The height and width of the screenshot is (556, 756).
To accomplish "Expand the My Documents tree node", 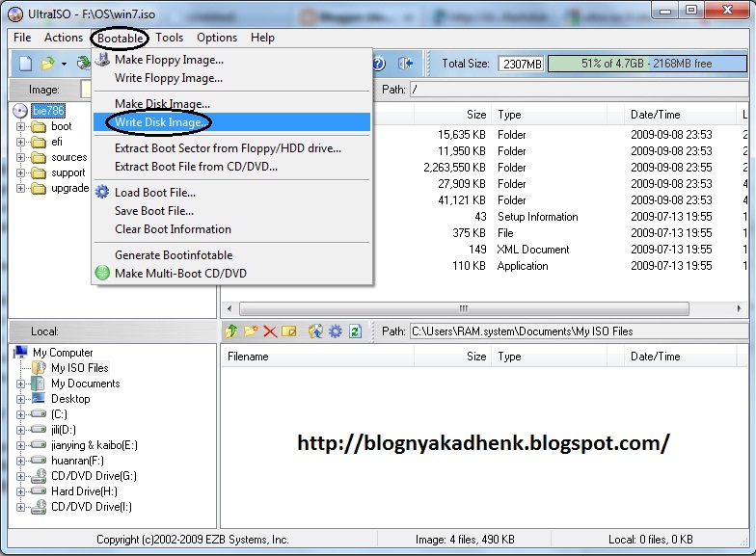I will pyautogui.click(x=21, y=384).
